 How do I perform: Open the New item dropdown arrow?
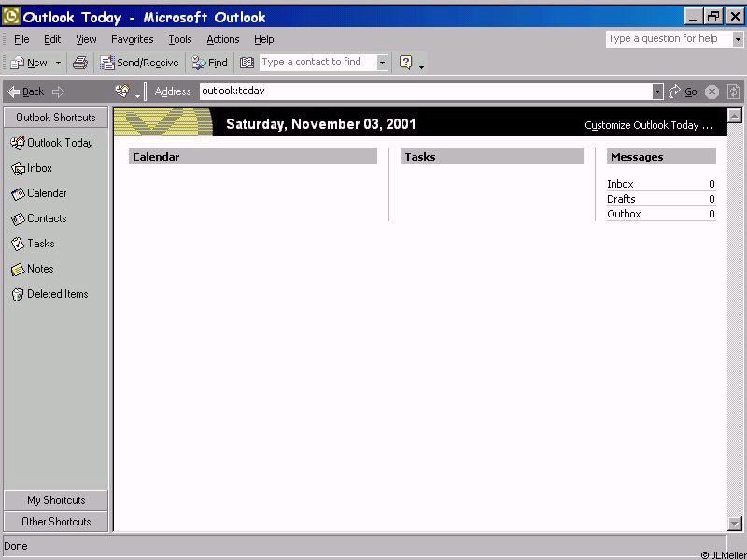click(x=58, y=63)
